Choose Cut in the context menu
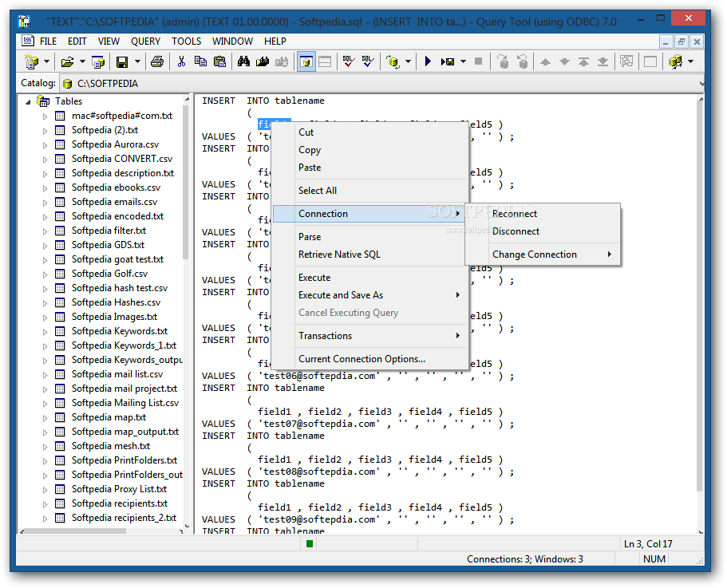 tap(370, 132)
